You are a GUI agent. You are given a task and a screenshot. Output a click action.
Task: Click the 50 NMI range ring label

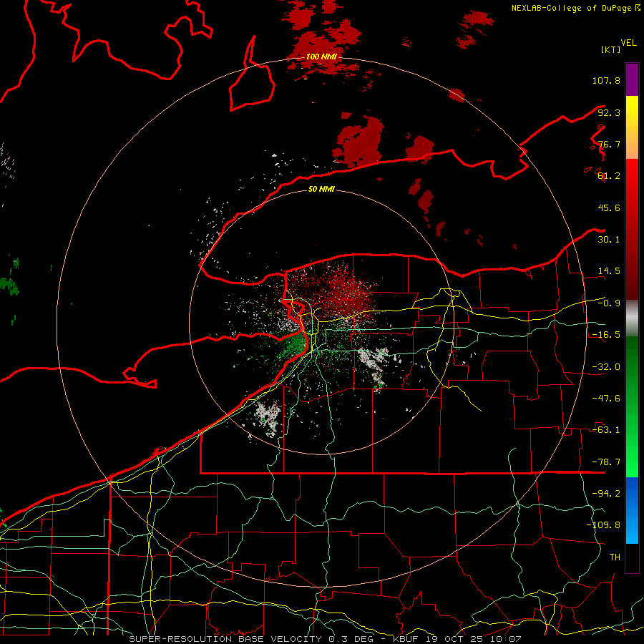pos(321,190)
